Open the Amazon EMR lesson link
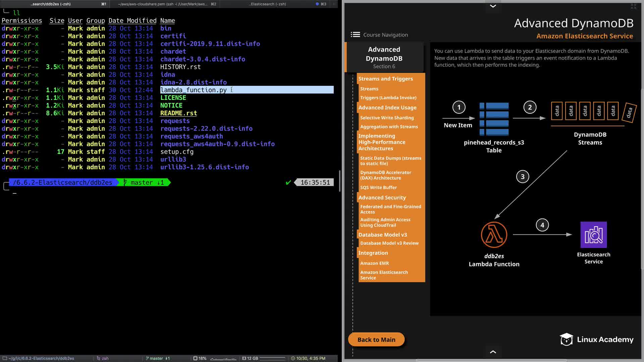 pos(374,263)
